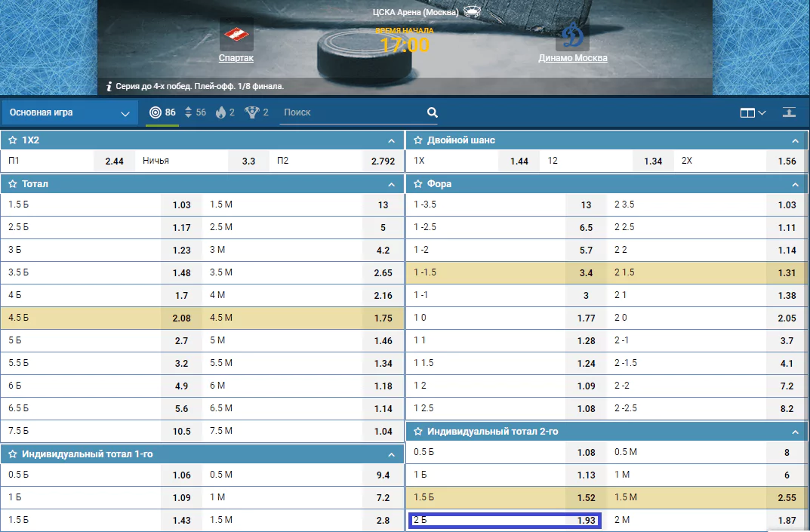Mark the Тотал market as favorite
Image resolution: width=810 pixels, height=532 pixels.
[x=12, y=184]
